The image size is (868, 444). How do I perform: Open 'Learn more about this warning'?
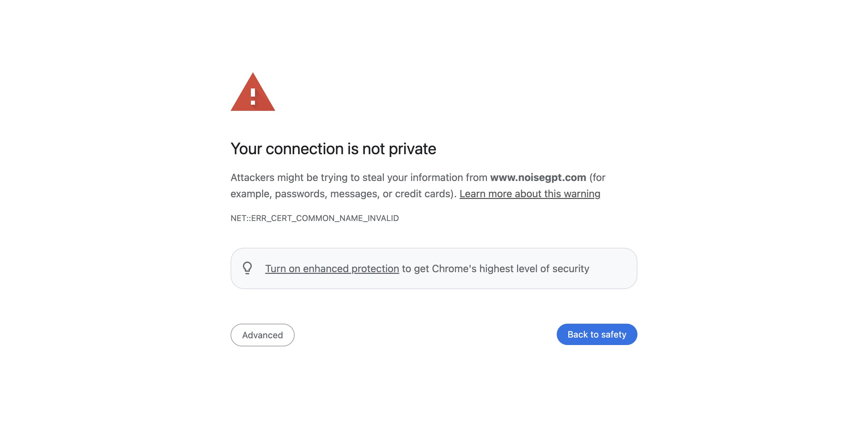pos(530,194)
